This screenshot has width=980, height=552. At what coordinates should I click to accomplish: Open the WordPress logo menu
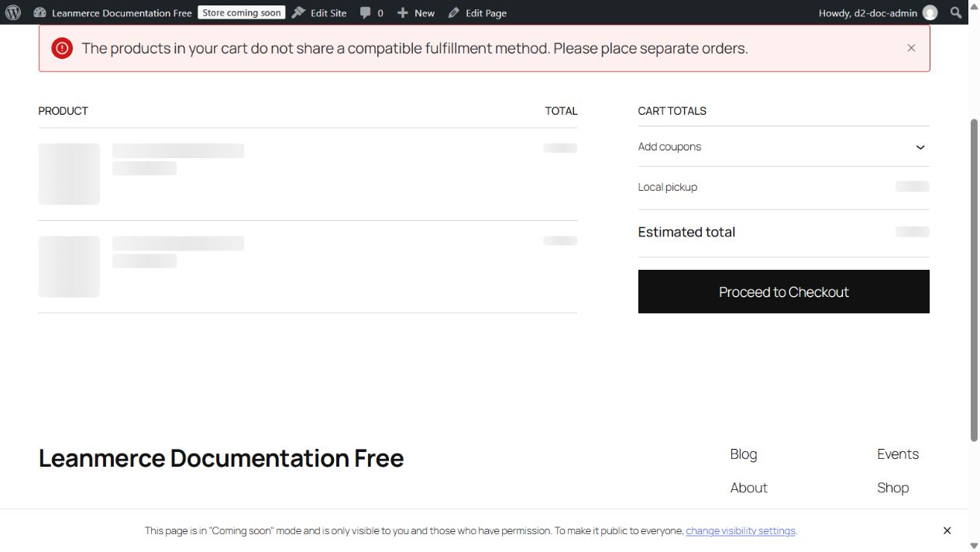point(13,12)
